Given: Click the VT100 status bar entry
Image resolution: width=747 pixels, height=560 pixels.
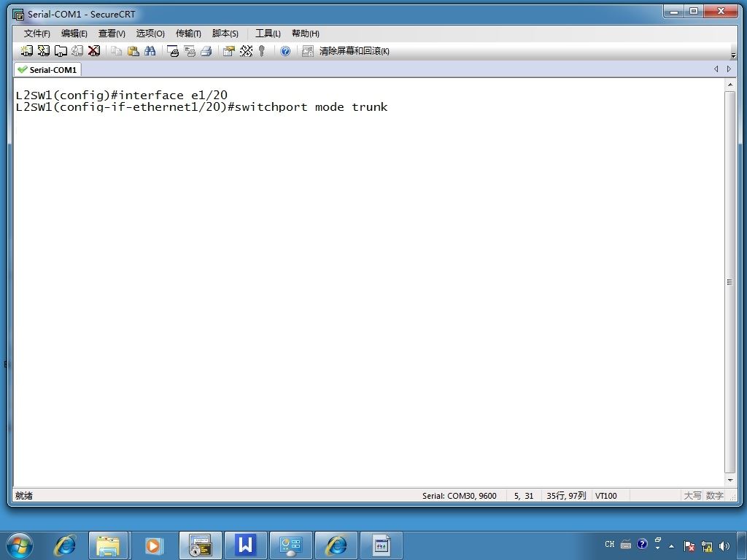Looking at the screenshot, I should (x=606, y=496).
